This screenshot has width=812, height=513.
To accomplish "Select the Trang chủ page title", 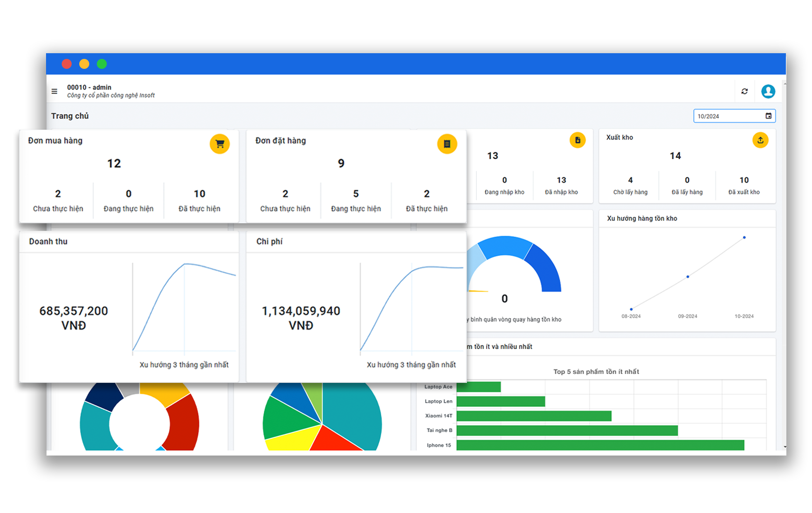I will (70, 116).
